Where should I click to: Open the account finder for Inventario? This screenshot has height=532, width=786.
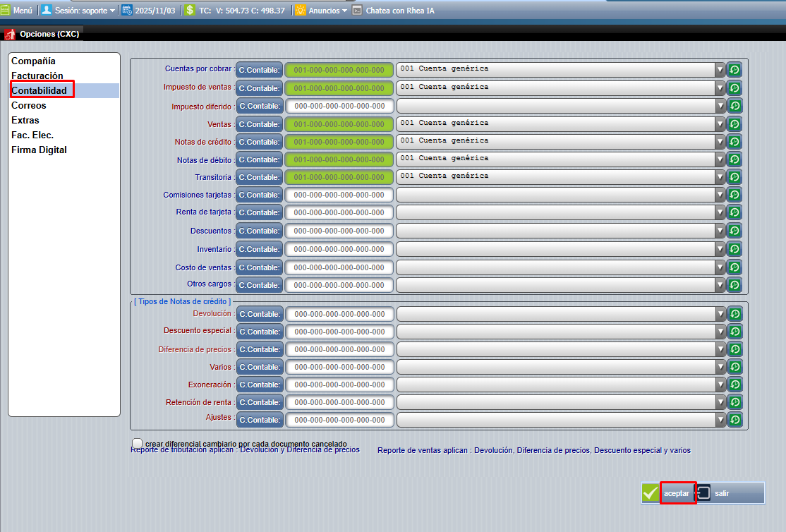click(734, 249)
